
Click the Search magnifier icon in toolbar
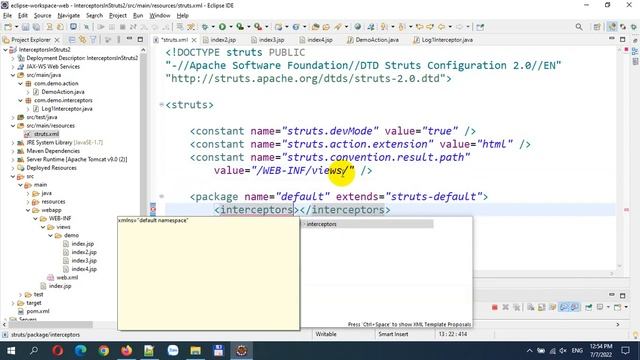coord(579,27)
